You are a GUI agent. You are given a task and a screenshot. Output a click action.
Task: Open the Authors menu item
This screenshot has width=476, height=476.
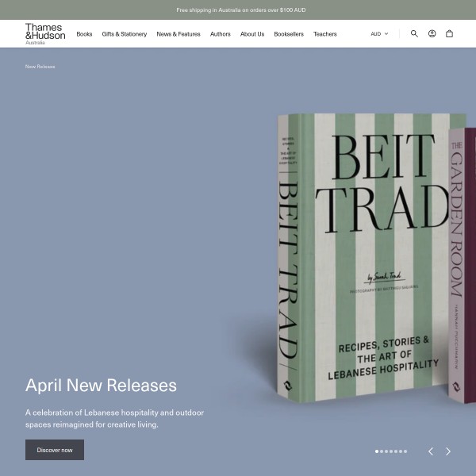coord(220,34)
